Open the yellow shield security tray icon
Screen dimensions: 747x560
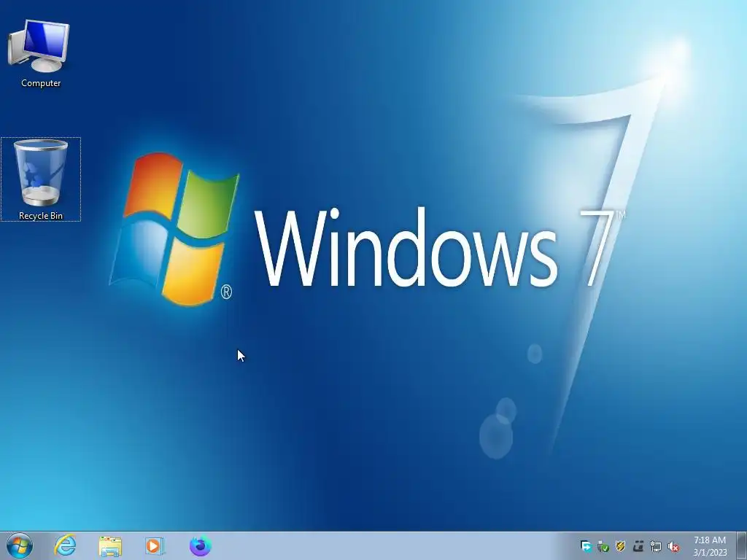[x=620, y=546]
